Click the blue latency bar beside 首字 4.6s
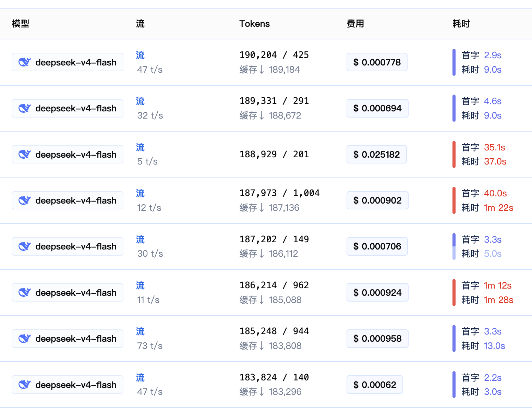Screen dimensions: 532x414 (x=454, y=108)
